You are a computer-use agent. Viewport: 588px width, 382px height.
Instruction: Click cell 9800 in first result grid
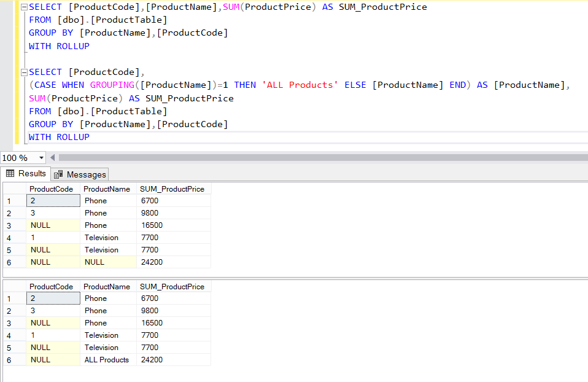coord(173,213)
